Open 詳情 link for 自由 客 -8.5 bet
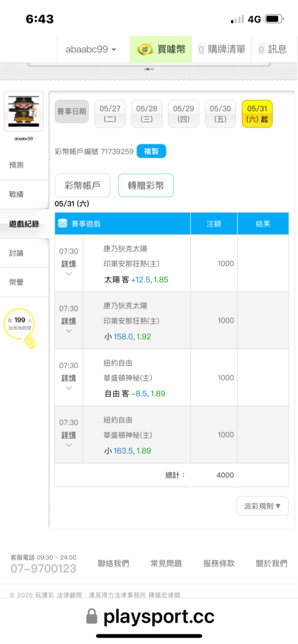 pos(69,378)
